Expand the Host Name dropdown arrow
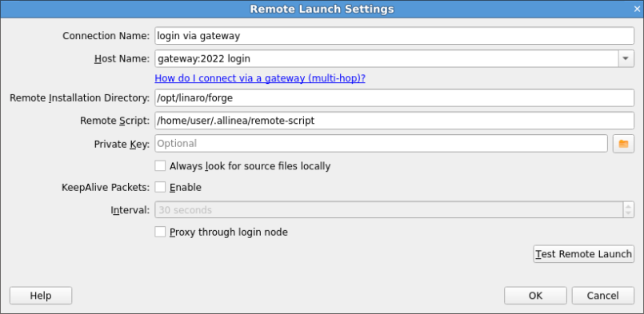This screenshot has width=644, height=314. [626, 58]
